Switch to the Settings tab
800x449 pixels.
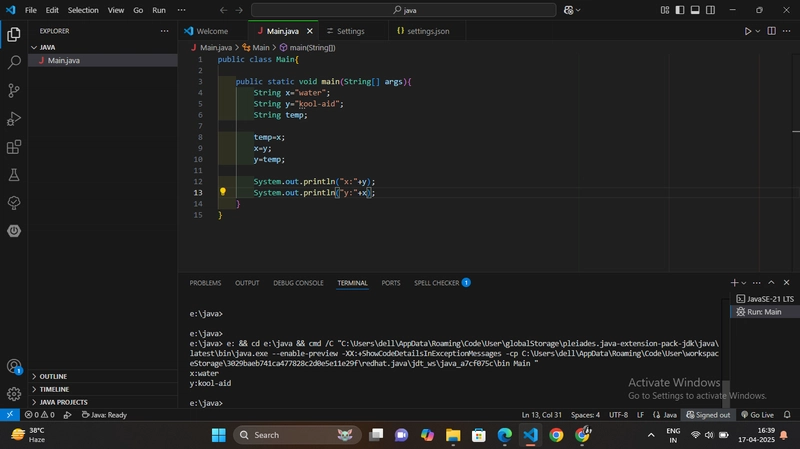(x=351, y=31)
